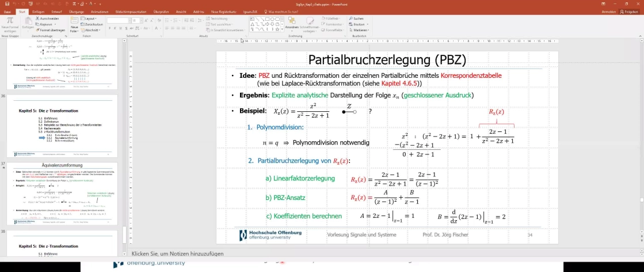Click the notes field 'Klicken Sie, um Notizen hinzuzufügen'
This screenshot has width=644, height=272.
[x=177, y=254]
